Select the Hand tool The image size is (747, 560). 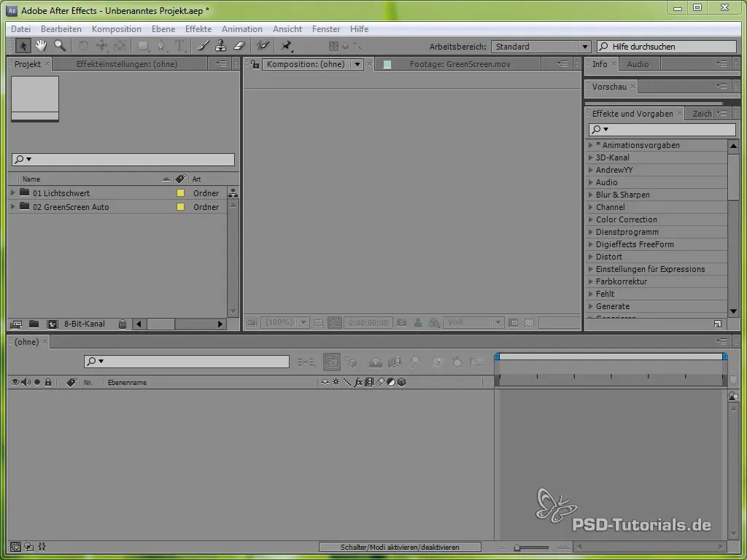[x=41, y=46]
